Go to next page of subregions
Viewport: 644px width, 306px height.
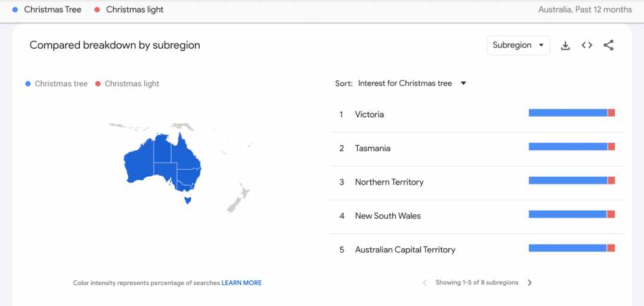click(x=530, y=283)
